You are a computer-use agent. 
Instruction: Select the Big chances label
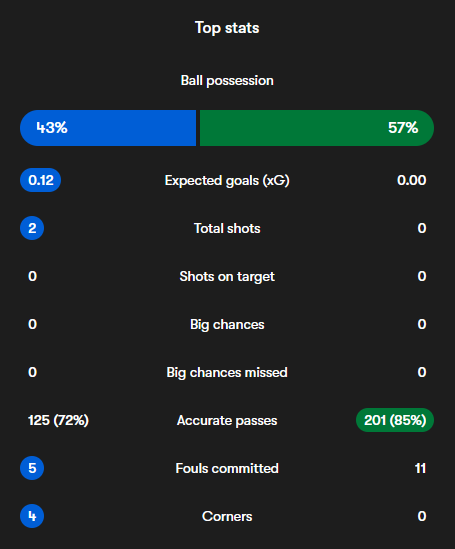(227, 325)
